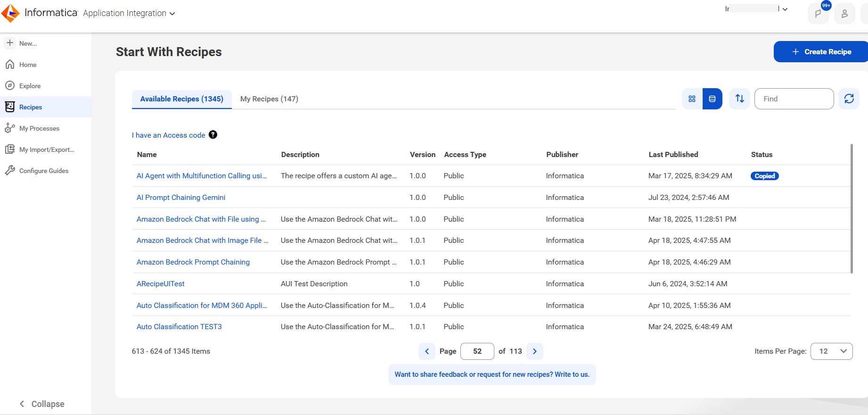The image size is (868, 415).
Task: Collapse the left sidebar
Action: [42, 404]
